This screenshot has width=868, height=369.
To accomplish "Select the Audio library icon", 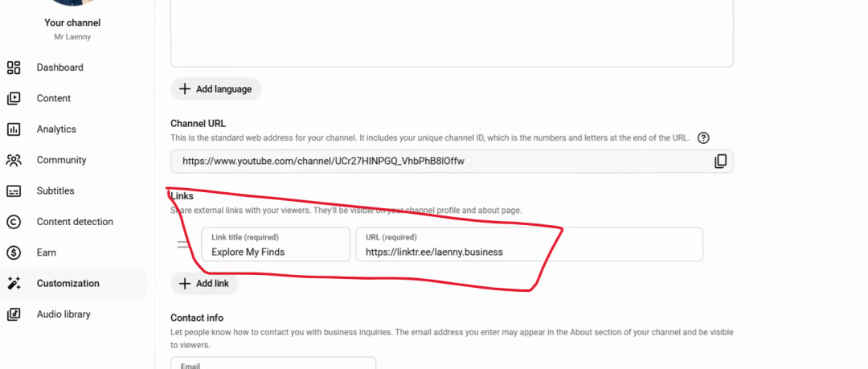I will (x=14, y=314).
